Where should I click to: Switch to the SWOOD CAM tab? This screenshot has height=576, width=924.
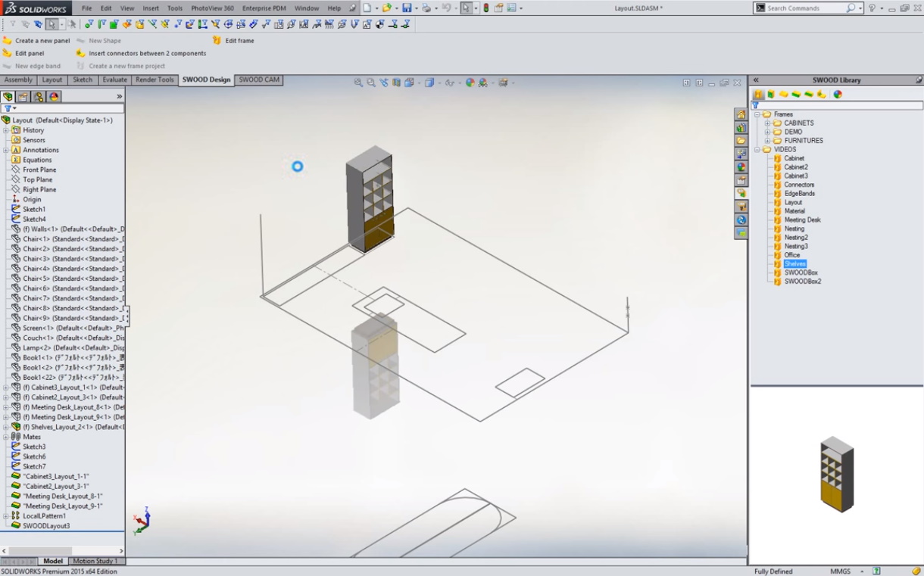pos(259,79)
